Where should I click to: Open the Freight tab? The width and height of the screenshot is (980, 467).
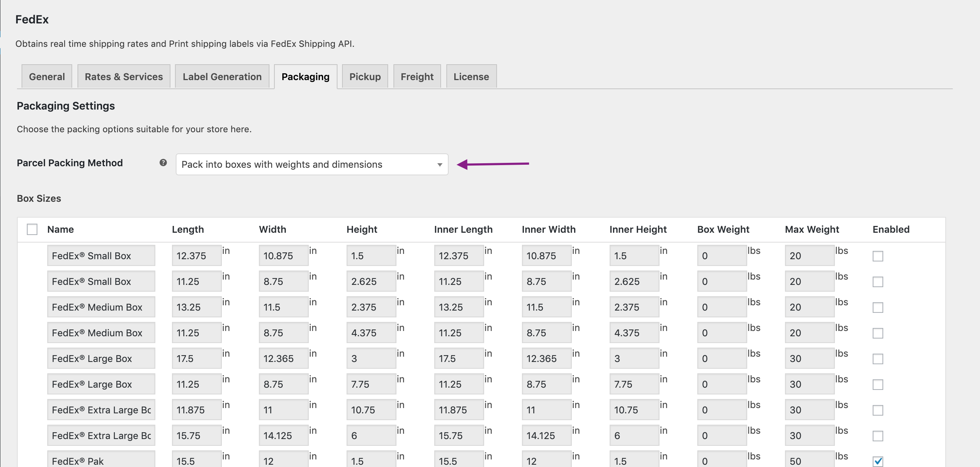coord(417,76)
